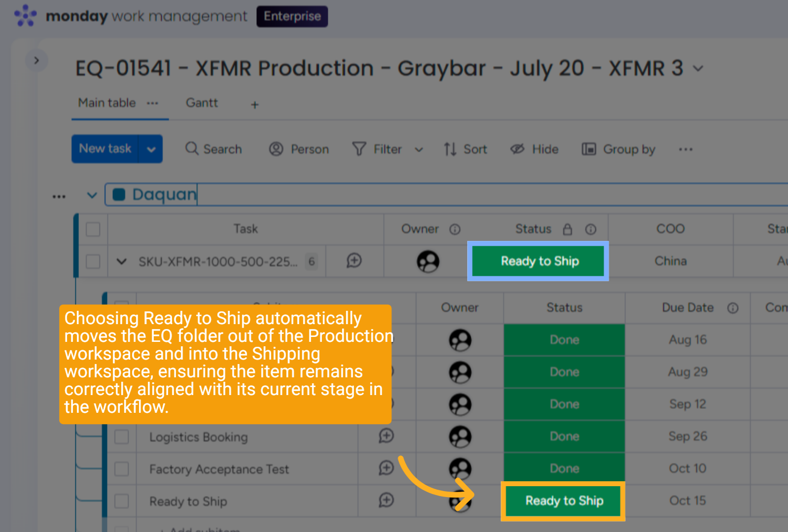Viewport: 788px width, 532px height.
Task: Add a new board view
Action: pos(255,104)
